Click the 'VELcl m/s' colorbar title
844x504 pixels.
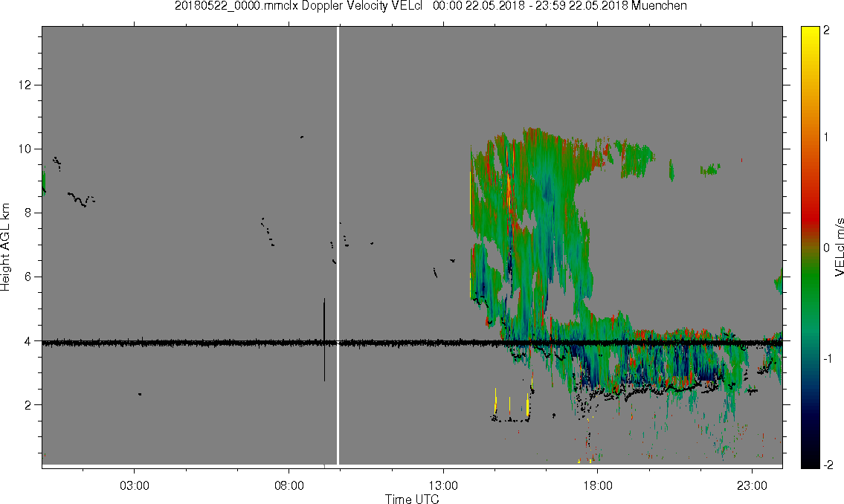[x=839, y=248]
